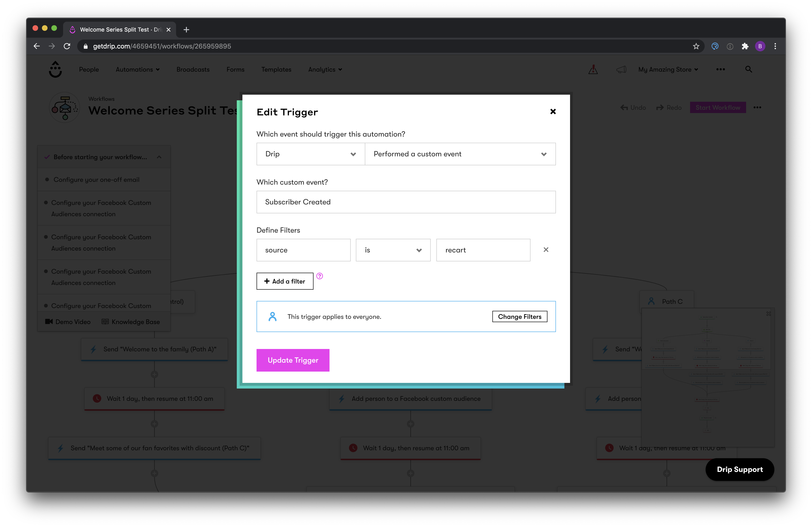Click the Drip logo home icon
Image resolution: width=812 pixels, height=527 pixels.
(55, 69)
